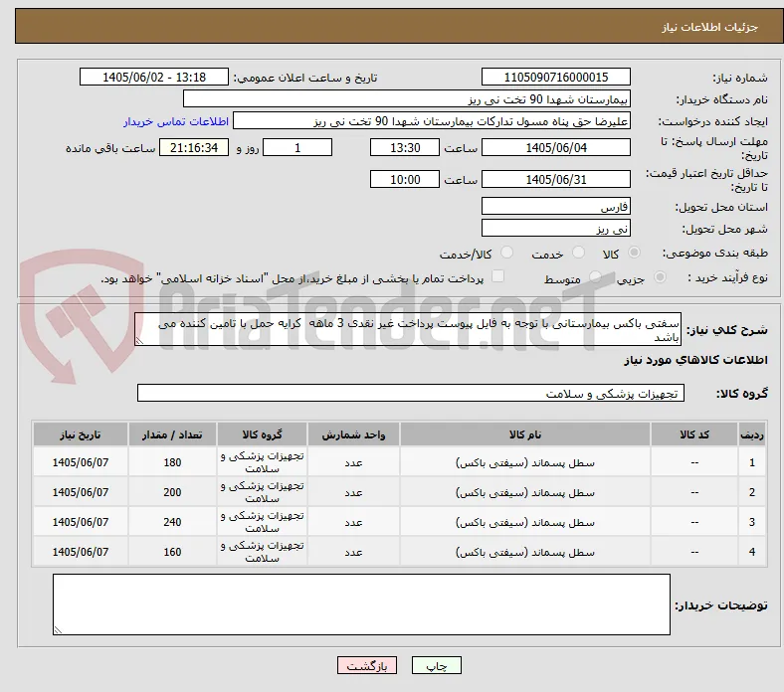
Task: Click quantity 200 in row 2
Action: tap(172, 492)
